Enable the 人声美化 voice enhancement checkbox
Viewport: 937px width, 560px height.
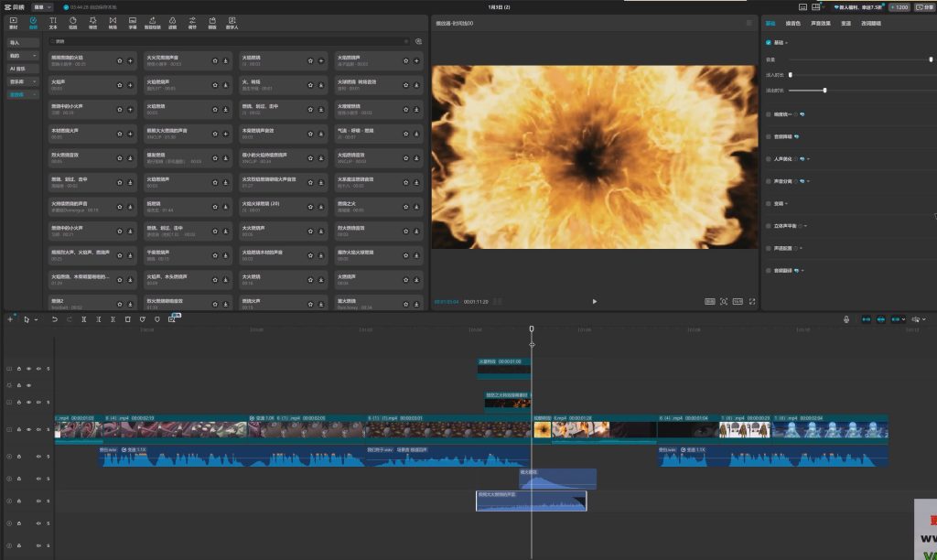769,159
